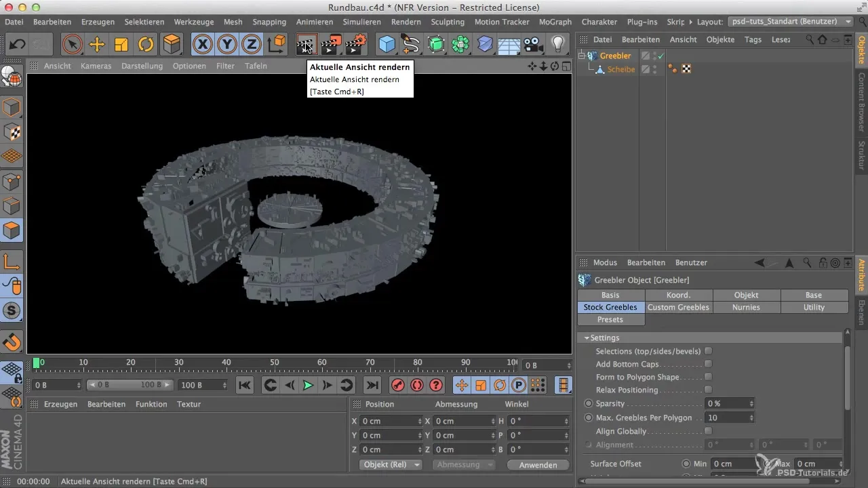
Task: Open the green array generator icon
Action: coord(436,45)
